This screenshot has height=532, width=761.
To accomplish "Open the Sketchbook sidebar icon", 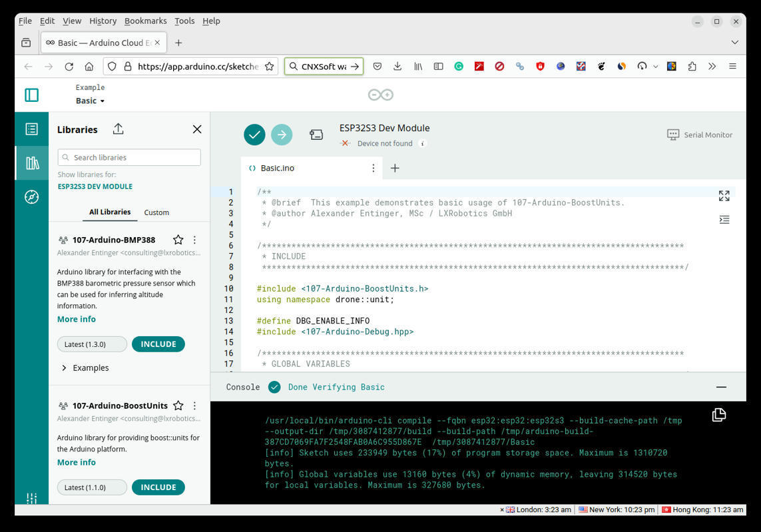I will (31, 129).
